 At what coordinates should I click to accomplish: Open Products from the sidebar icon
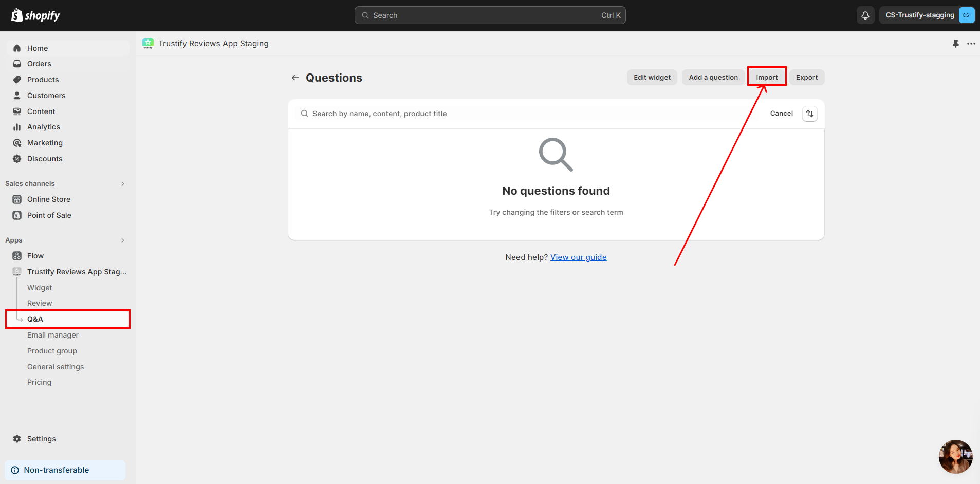[x=17, y=79]
